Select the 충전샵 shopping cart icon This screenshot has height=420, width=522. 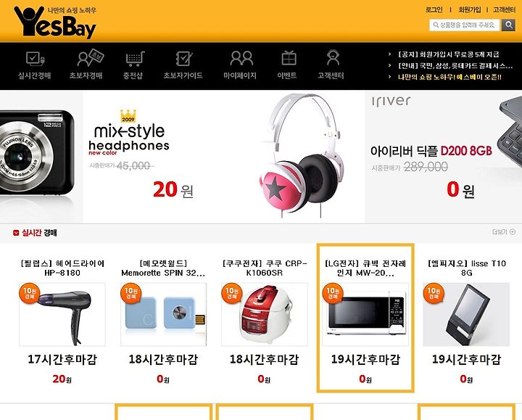tap(135, 59)
